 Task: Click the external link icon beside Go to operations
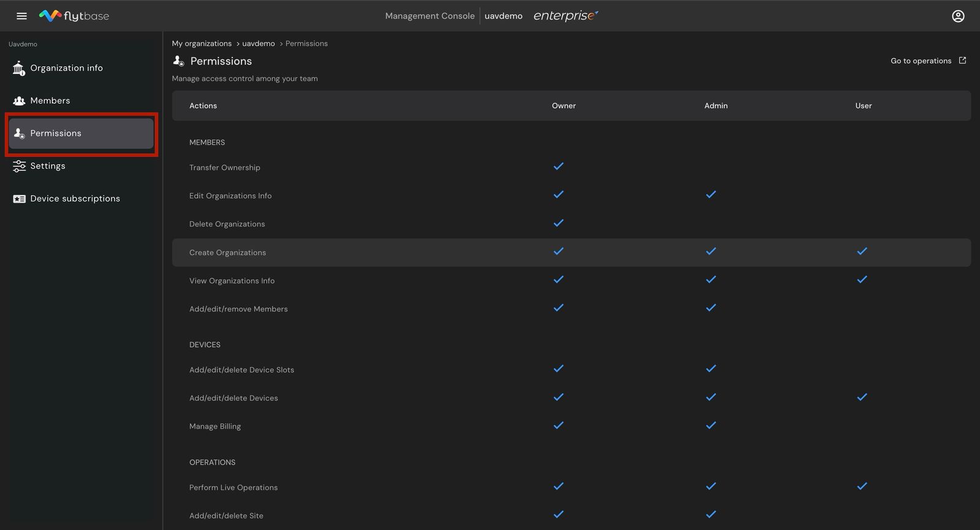[962, 61]
